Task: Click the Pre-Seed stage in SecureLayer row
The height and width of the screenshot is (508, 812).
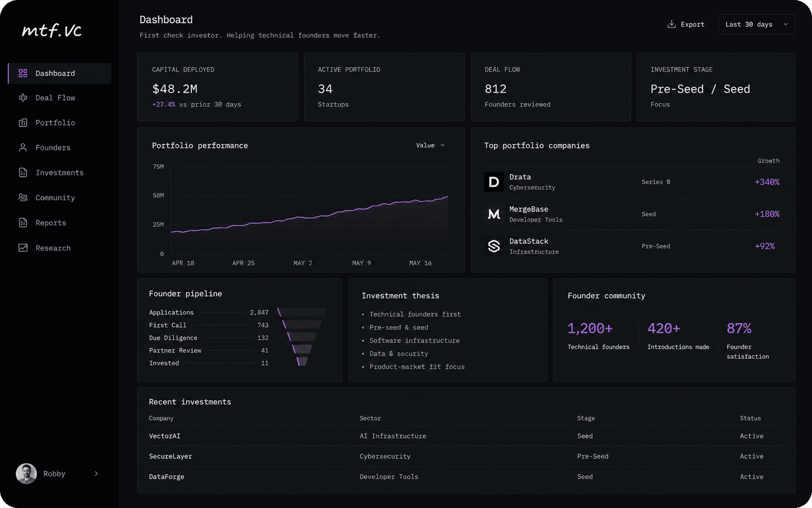Action: pos(593,456)
